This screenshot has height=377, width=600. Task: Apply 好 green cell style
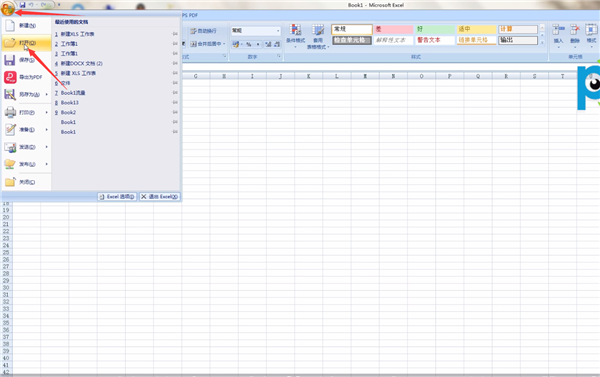pyautogui.click(x=435, y=29)
